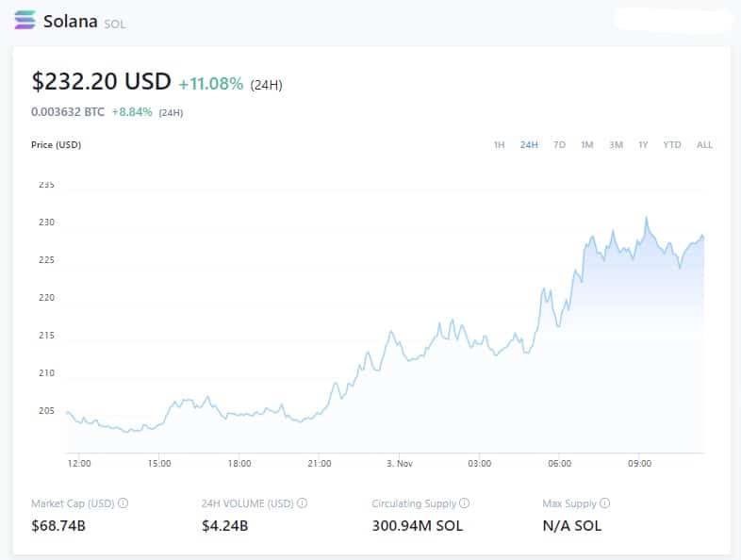Click the Max Supply label
Viewport: 741px width, 560px height.
pyautogui.click(x=569, y=503)
